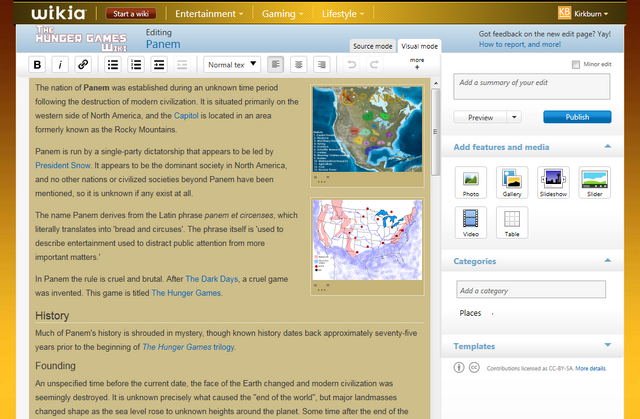This screenshot has width=640, height=419.
Task: Add a Video to the article
Action: click(x=471, y=222)
